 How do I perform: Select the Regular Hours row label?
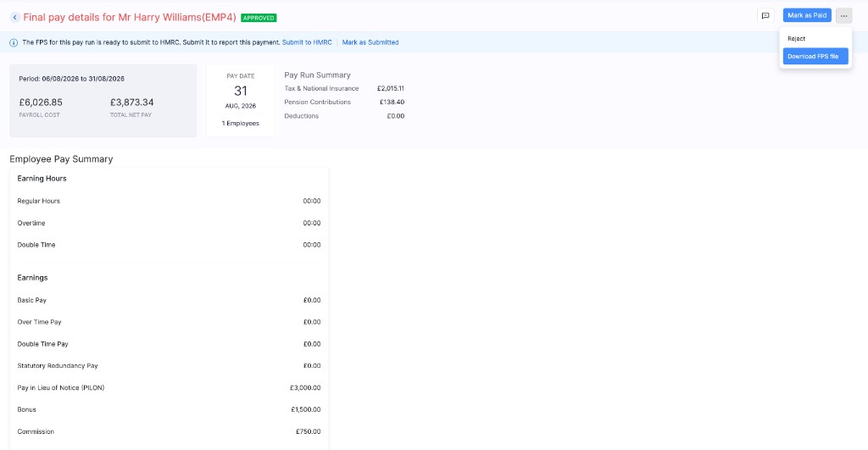(x=38, y=201)
